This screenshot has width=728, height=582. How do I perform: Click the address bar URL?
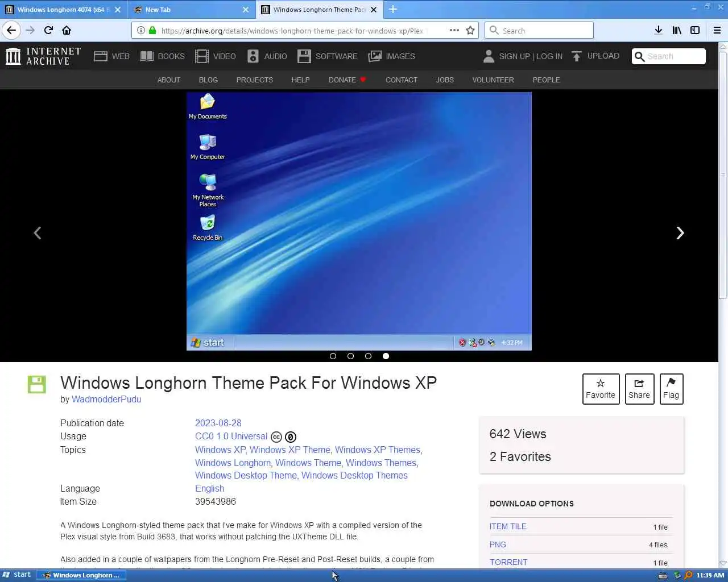coord(292,31)
